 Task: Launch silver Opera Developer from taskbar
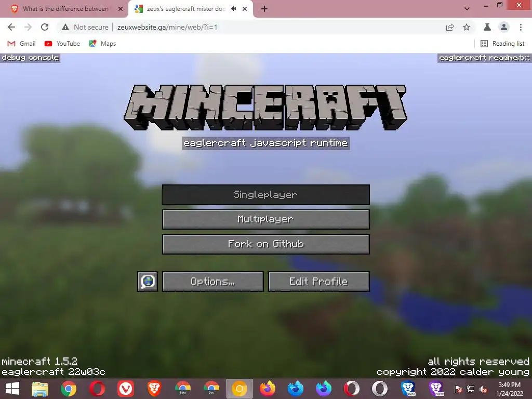click(380, 389)
